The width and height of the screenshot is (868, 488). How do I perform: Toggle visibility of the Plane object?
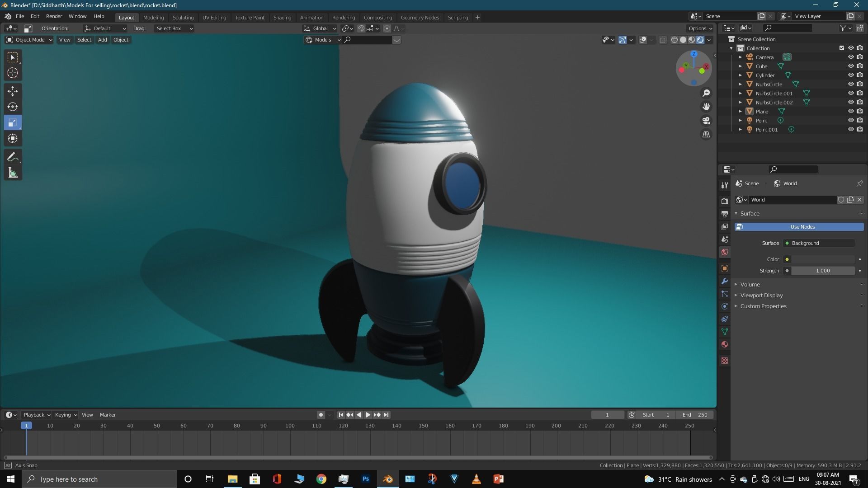850,111
